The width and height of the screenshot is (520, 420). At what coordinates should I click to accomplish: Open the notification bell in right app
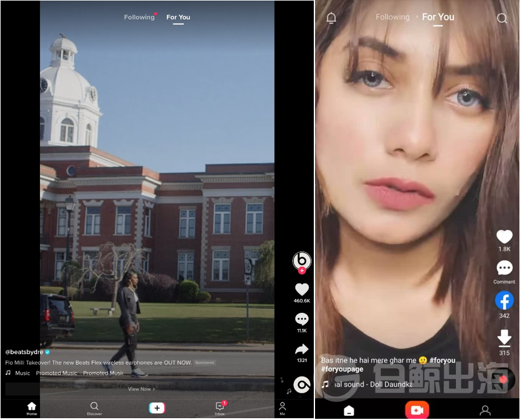[x=331, y=18]
